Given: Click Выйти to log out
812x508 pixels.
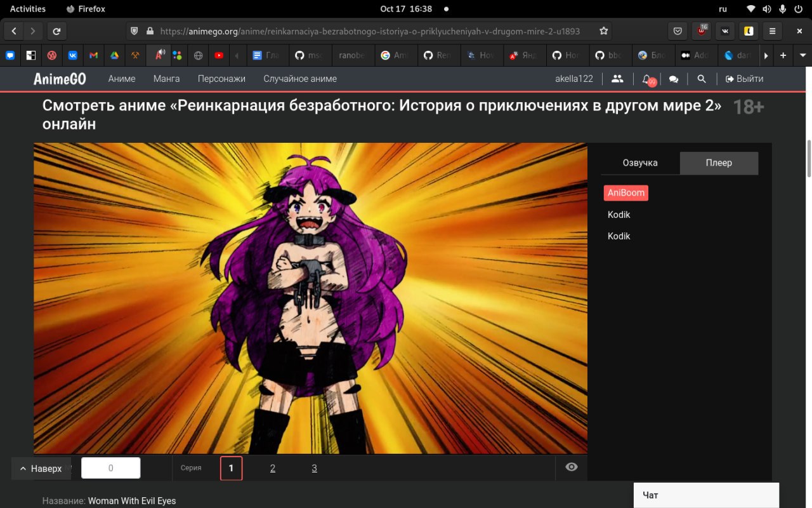Looking at the screenshot, I should [x=744, y=79].
